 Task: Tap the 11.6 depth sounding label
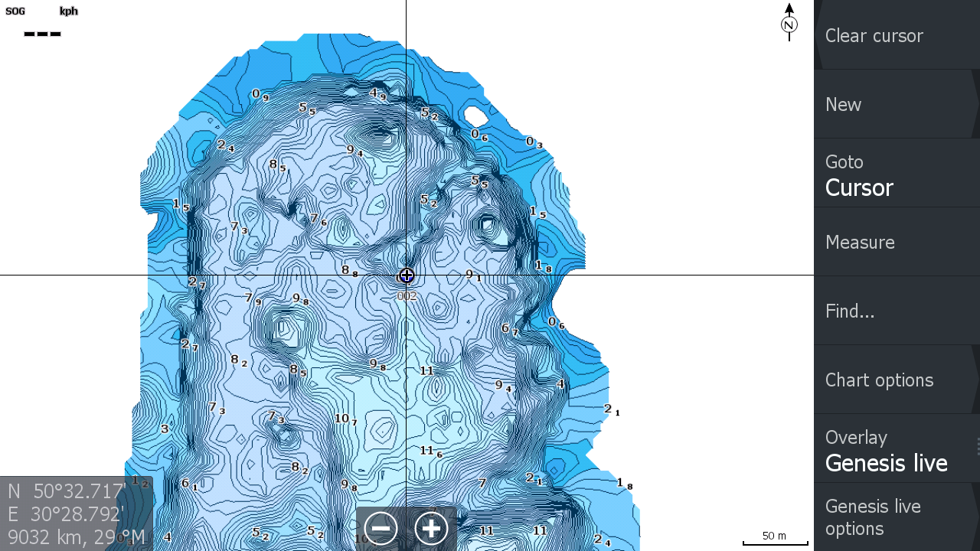[x=430, y=452]
